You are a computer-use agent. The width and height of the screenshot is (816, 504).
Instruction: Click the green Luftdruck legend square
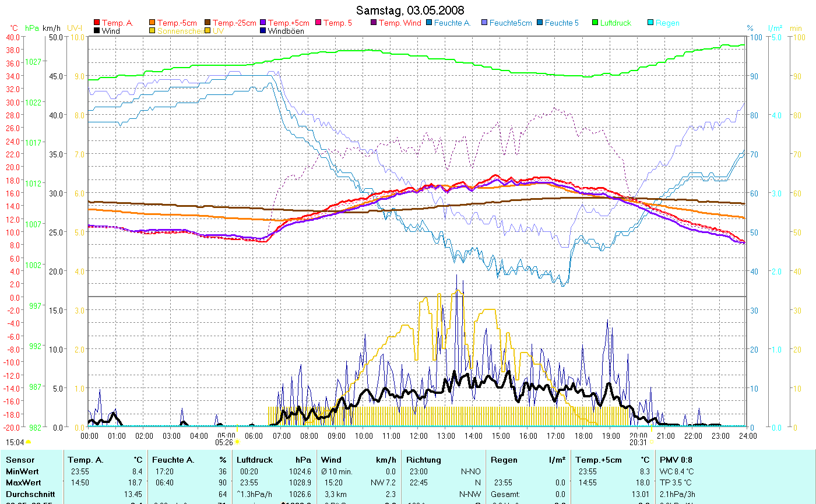coord(595,23)
